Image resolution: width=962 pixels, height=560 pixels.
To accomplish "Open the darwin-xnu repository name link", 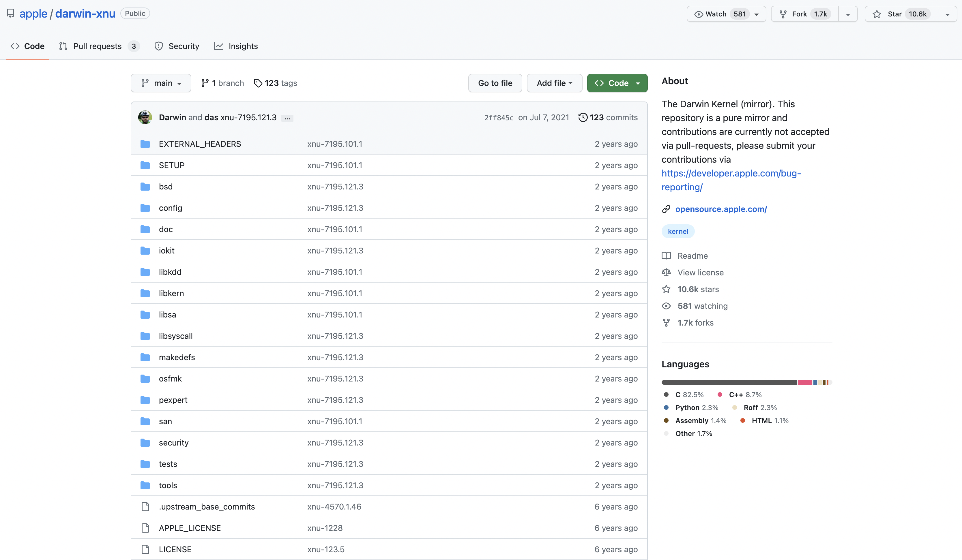I will [85, 14].
